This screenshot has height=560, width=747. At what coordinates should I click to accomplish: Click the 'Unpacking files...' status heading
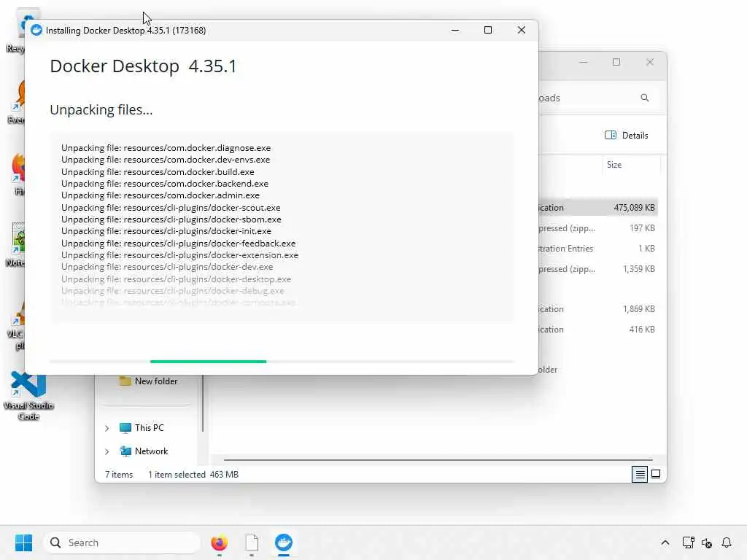tap(101, 110)
